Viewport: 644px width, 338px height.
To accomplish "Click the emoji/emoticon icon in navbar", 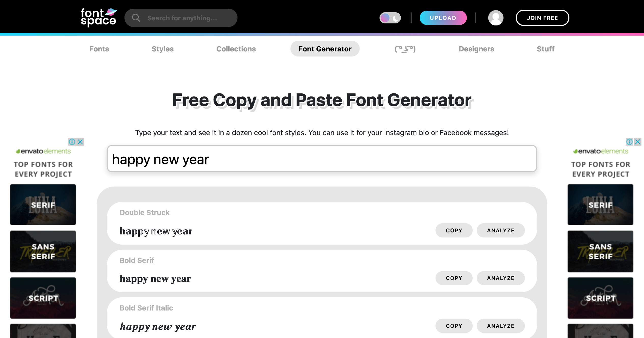I will click(405, 49).
